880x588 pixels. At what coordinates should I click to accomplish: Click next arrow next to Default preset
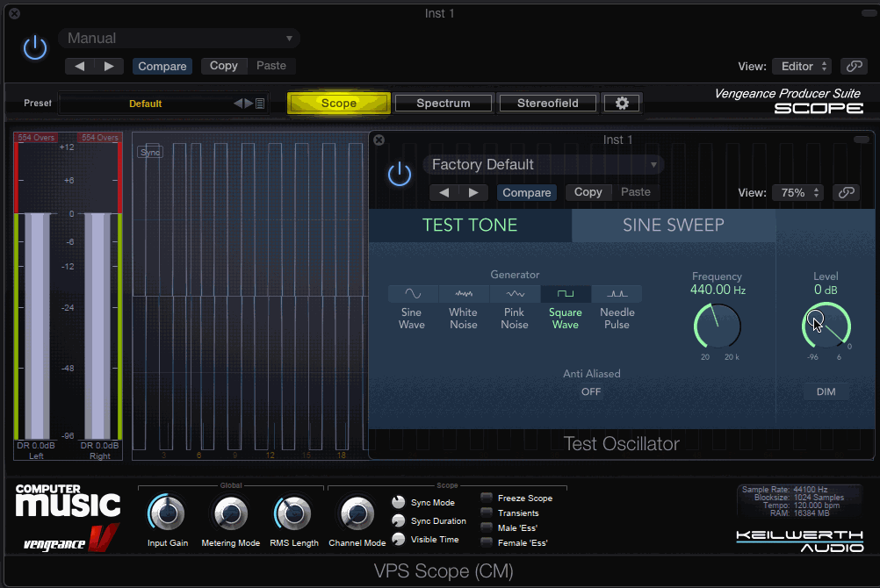pyautogui.click(x=249, y=104)
